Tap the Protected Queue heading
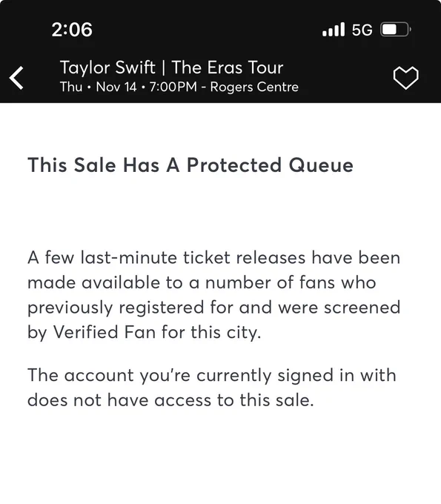The image size is (441, 504). [x=190, y=165]
